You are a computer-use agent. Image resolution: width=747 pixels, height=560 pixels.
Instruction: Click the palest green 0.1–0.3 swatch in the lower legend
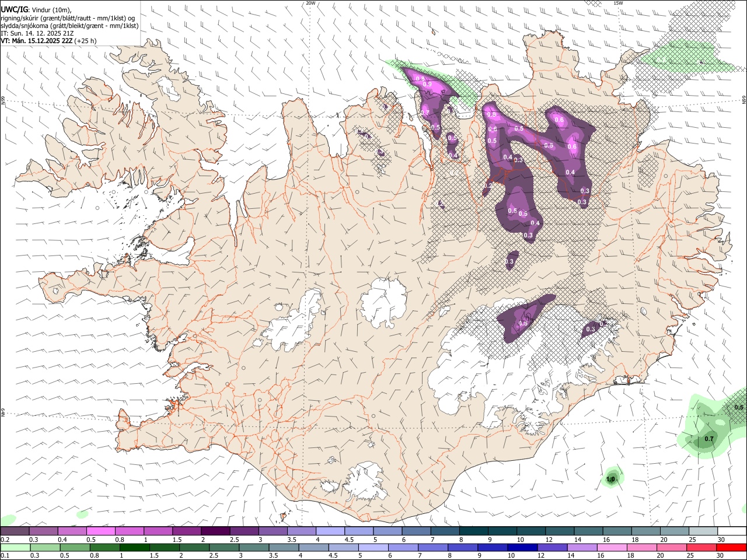[15, 547]
